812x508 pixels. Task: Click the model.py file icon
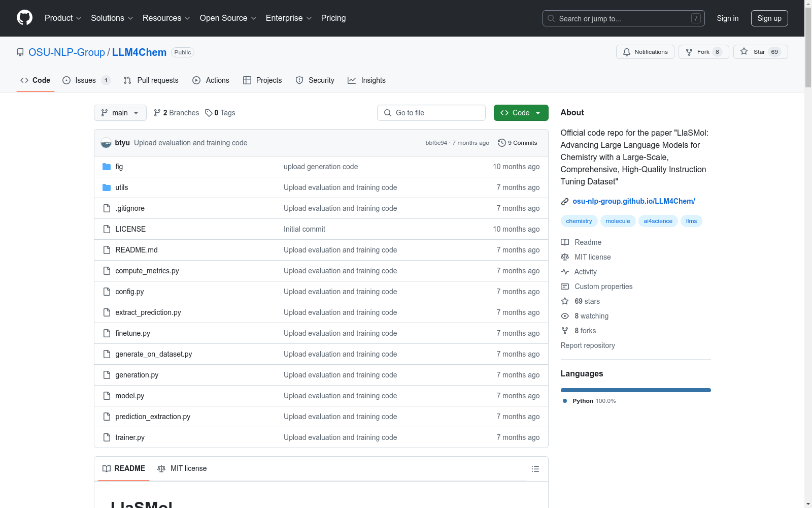click(107, 396)
